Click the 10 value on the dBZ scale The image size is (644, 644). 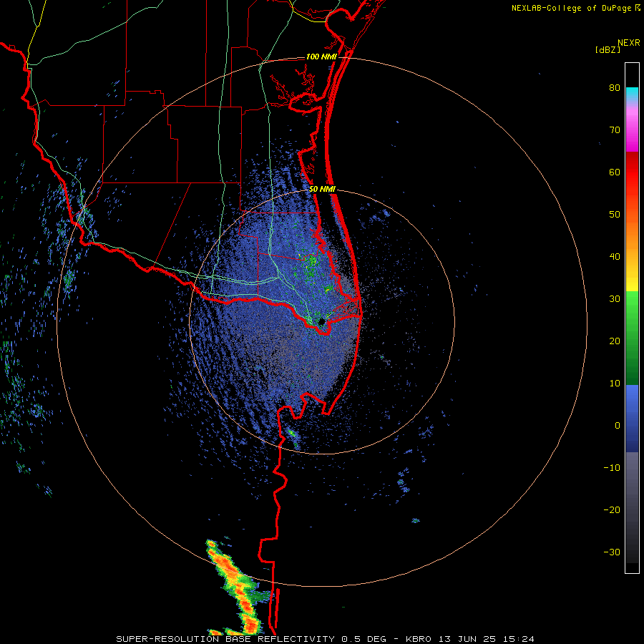(x=615, y=384)
